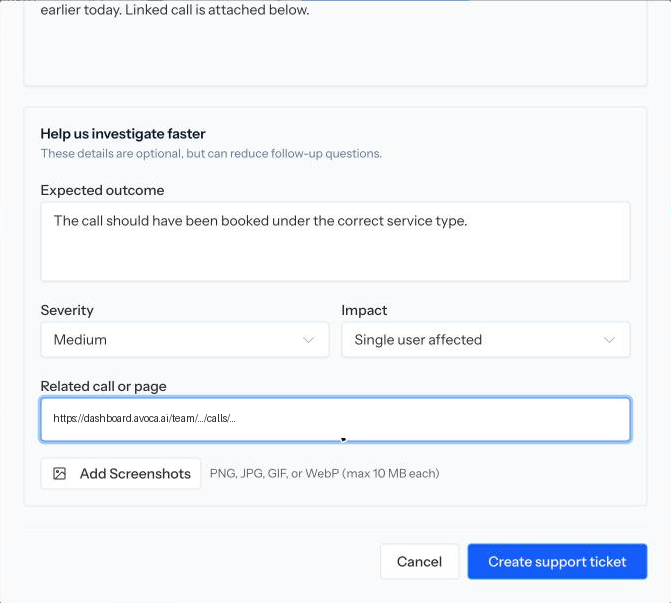This screenshot has height=603, width=671.
Task: Click into the Expected outcome text area
Action: pos(336,242)
